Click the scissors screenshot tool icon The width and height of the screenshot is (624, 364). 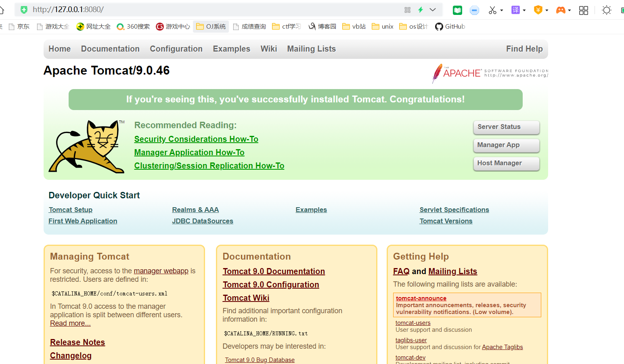coord(492,10)
